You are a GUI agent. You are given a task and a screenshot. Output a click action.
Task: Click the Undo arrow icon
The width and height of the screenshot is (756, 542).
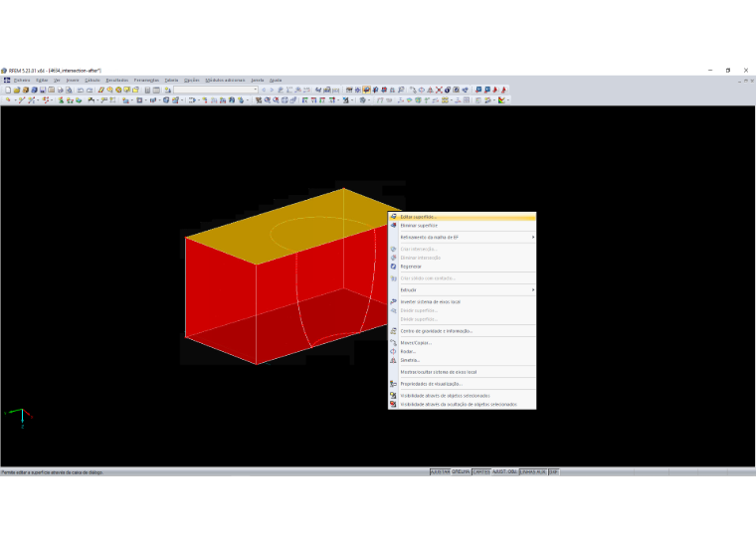point(81,90)
